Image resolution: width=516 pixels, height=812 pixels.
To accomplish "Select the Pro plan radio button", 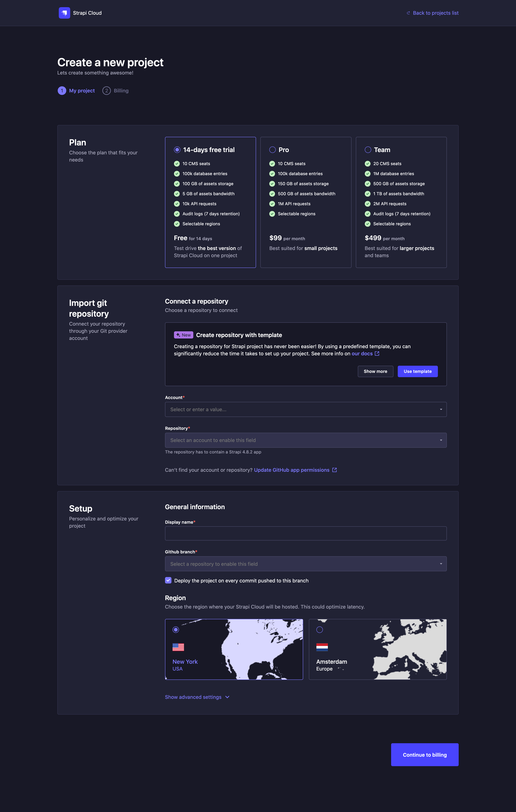I will tap(272, 150).
